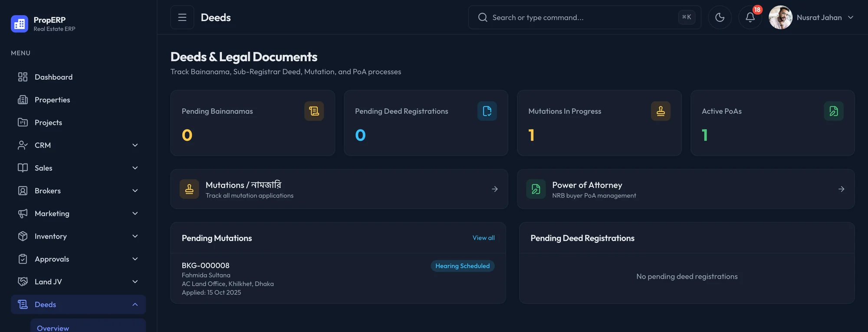Open notifications bell with 18 badge
Screen dimensions: 868x332
point(750,17)
